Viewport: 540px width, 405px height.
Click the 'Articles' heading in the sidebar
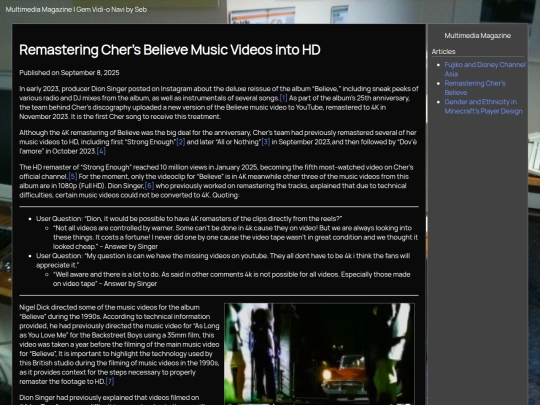coord(444,52)
